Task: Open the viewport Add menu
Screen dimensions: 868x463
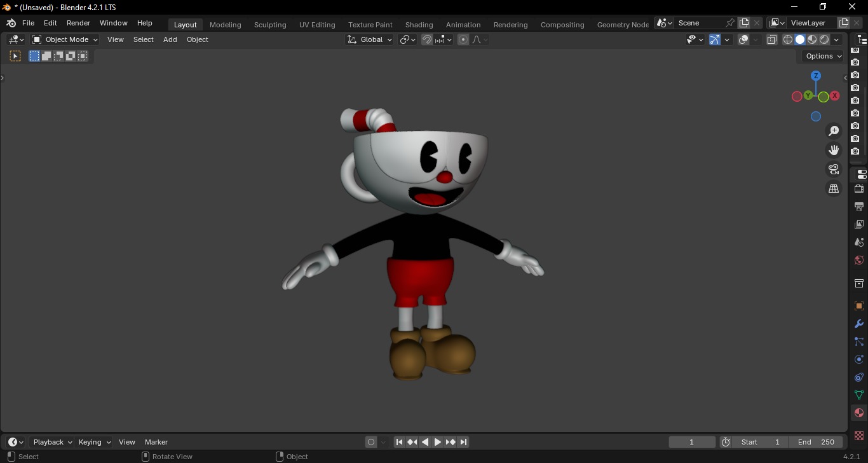Action: 170,39
